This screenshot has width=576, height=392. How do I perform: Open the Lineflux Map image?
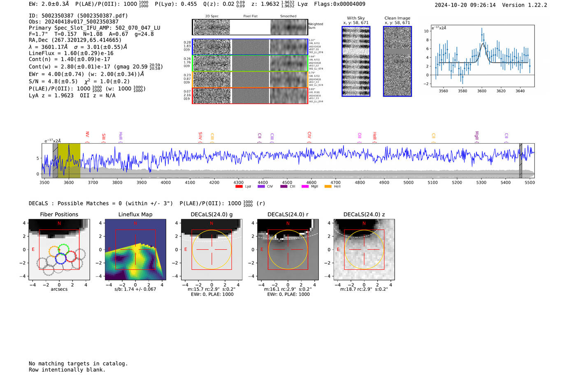[x=135, y=249]
